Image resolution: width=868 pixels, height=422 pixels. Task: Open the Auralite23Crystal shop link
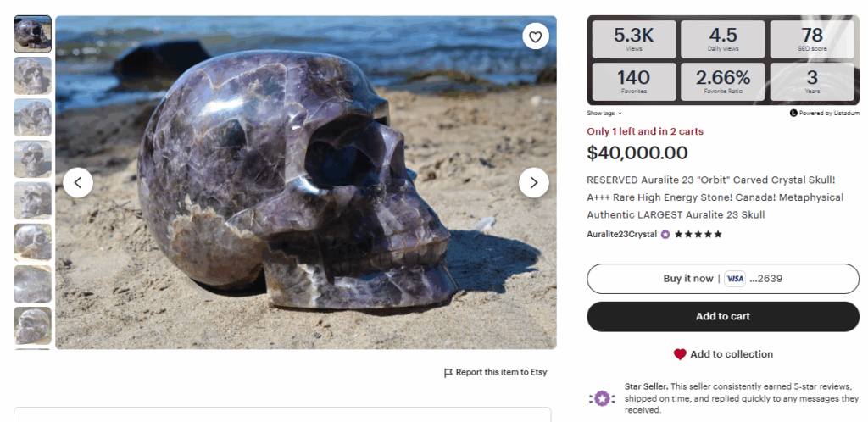pos(621,235)
